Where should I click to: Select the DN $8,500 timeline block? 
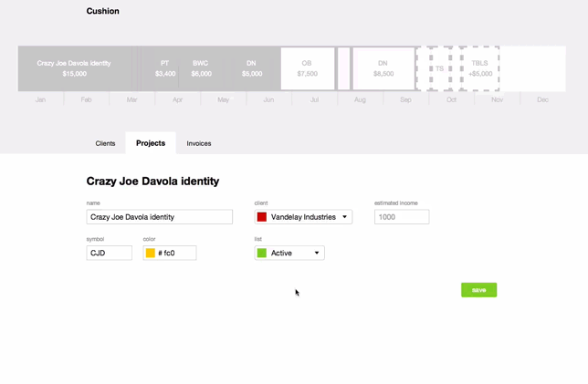pyautogui.click(x=383, y=68)
